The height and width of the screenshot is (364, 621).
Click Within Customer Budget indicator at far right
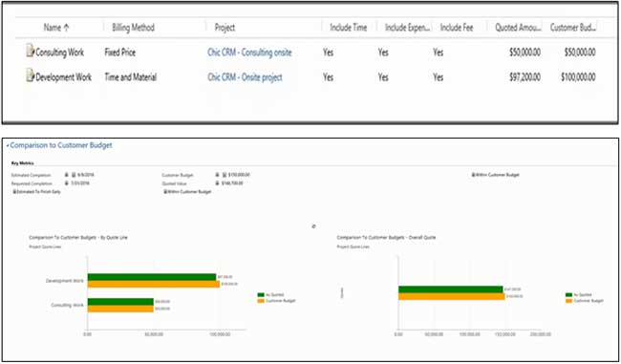(496, 175)
